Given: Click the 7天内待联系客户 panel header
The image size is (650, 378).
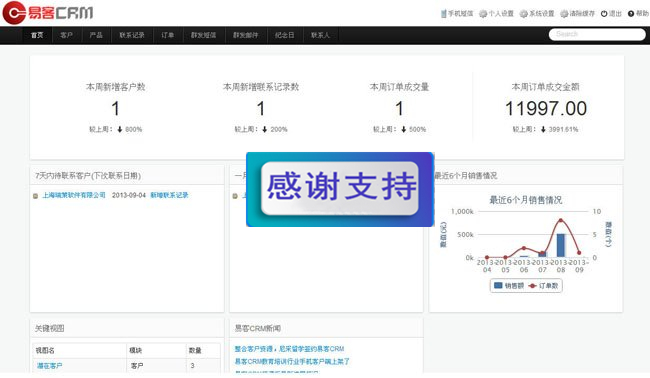Looking at the screenshot, I should pos(127,176).
